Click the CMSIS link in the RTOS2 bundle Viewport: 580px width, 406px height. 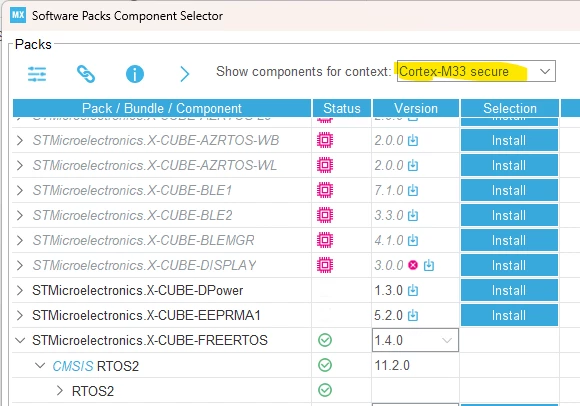72,366
